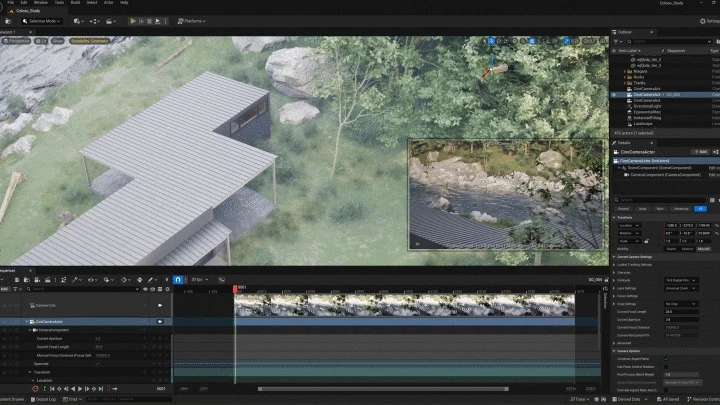This screenshot has width=720, height=405.
Task: Switch to the Outliner tab
Action: click(x=624, y=32)
